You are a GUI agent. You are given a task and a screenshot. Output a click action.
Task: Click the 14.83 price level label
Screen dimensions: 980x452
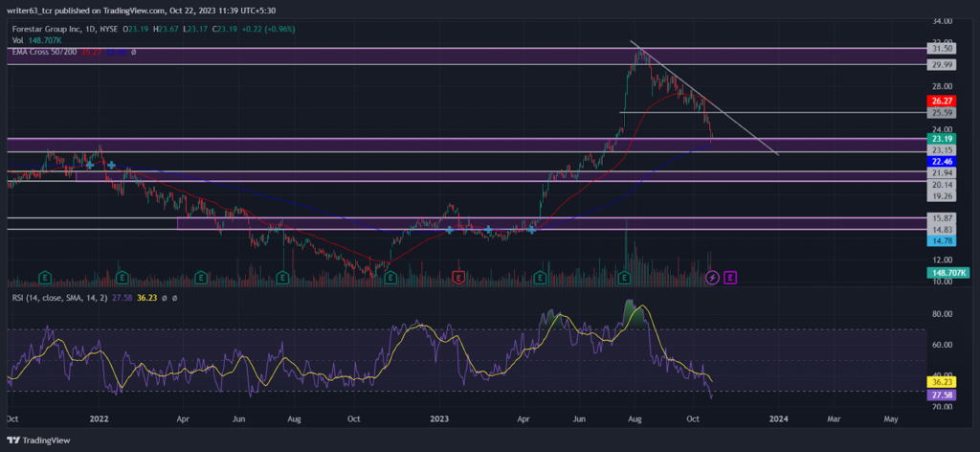[x=940, y=229]
